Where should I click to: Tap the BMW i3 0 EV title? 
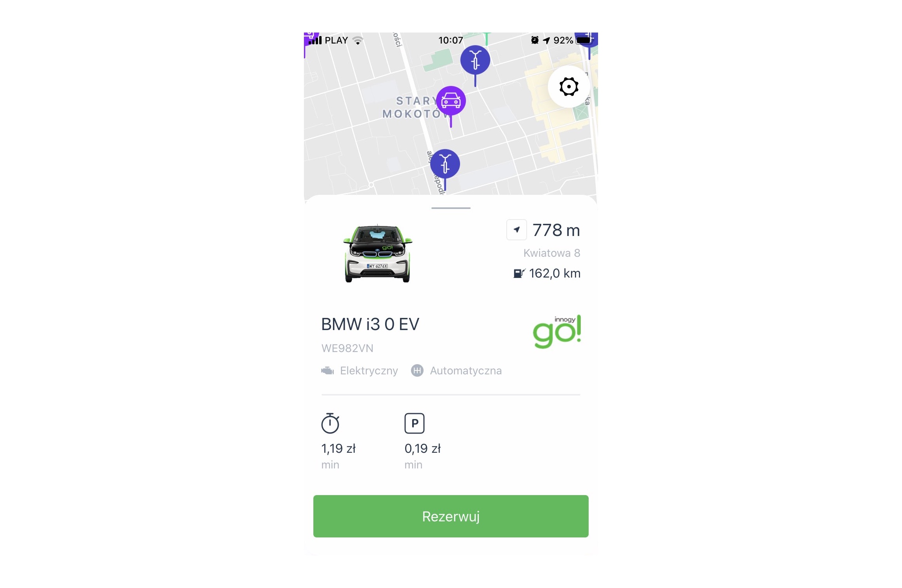point(370,325)
